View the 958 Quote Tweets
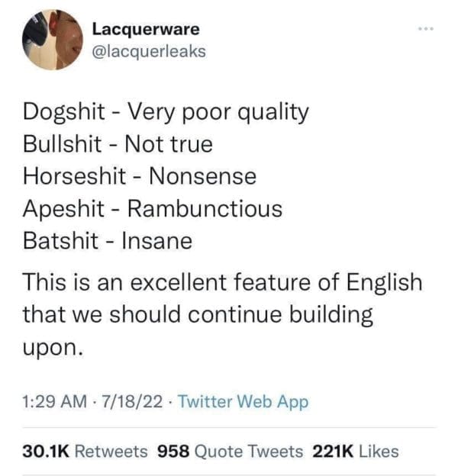This screenshot has width=458, height=476. tap(229, 451)
